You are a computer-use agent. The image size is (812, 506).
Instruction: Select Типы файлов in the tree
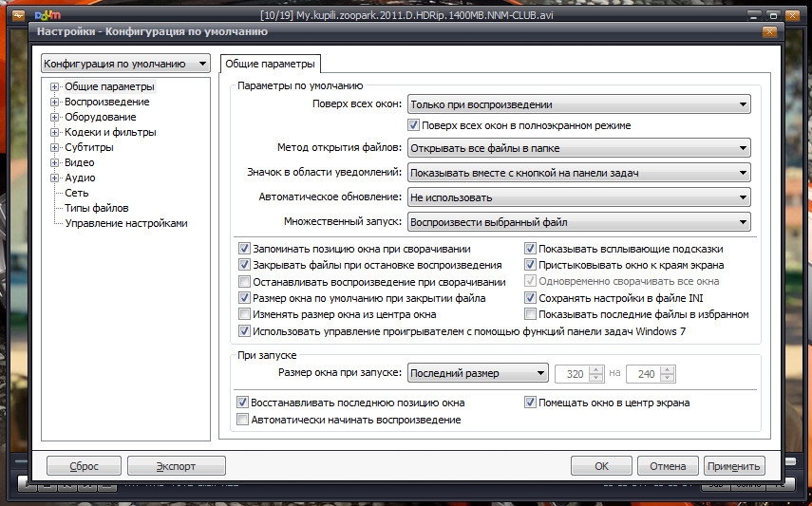coord(96,208)
